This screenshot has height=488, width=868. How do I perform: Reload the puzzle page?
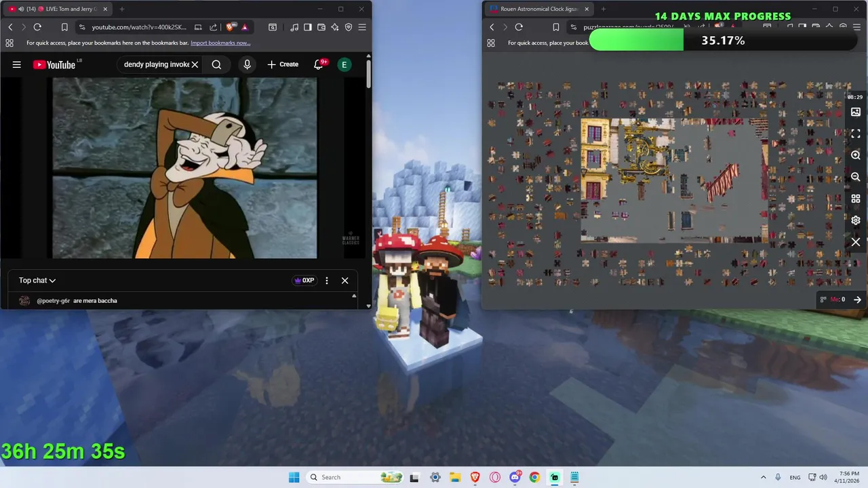coord(519,27)
